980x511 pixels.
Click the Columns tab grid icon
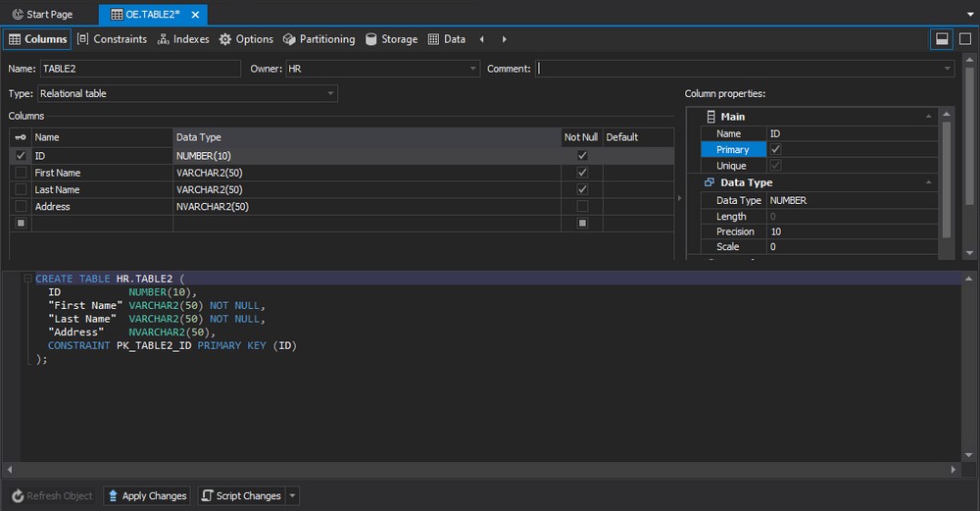(x=15, y=39)
